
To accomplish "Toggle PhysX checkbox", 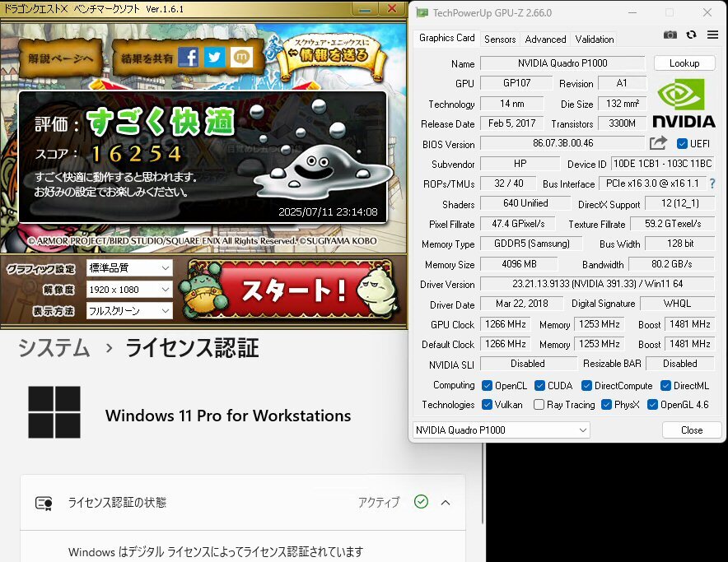I will pos(606,405).
